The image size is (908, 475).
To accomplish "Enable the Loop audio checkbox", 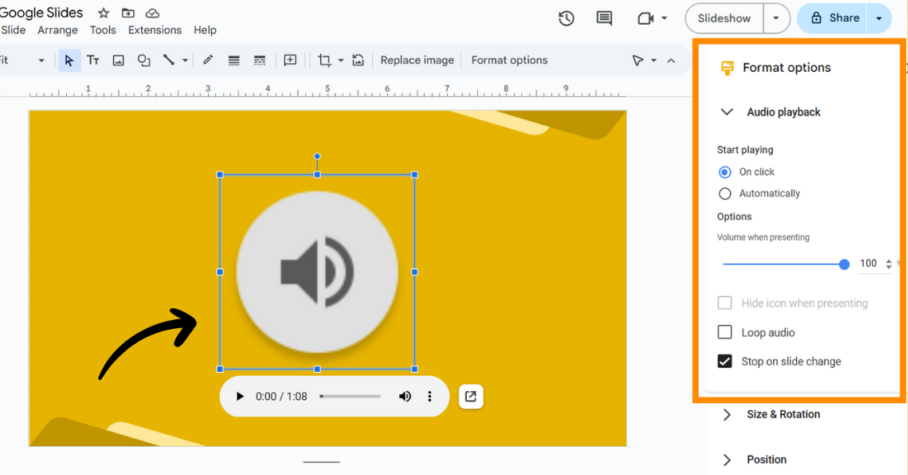I will 724,332.
